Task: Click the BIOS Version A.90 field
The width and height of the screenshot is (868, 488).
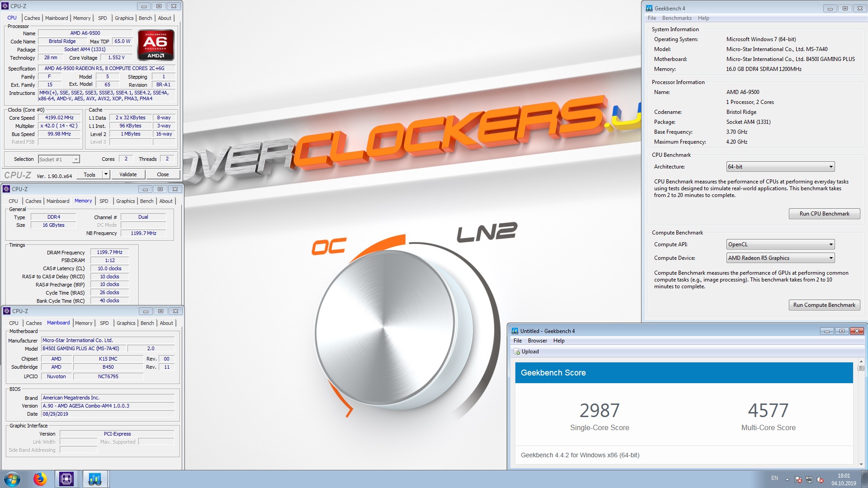Action: click(x=108, y=406)
